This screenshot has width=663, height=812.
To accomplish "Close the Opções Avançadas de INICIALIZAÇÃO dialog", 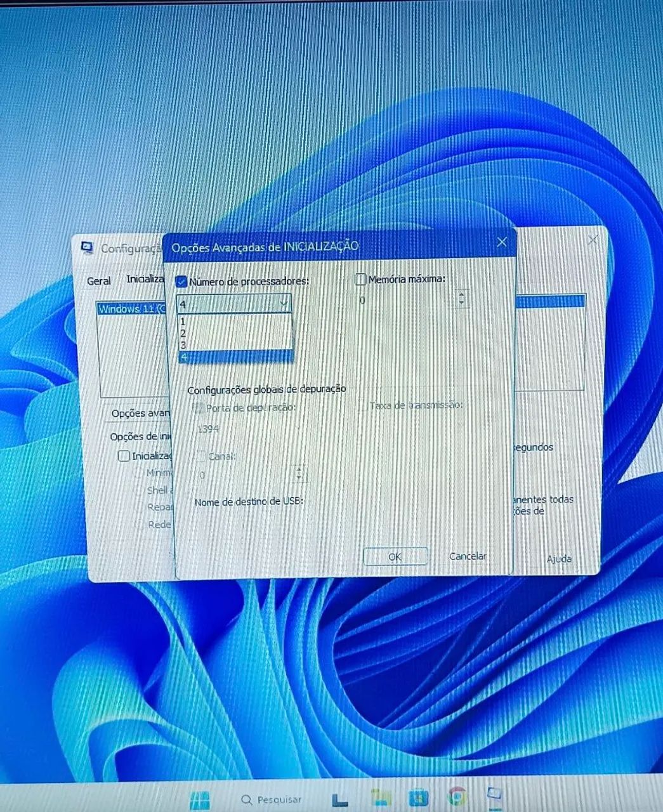I will (502, 242).
